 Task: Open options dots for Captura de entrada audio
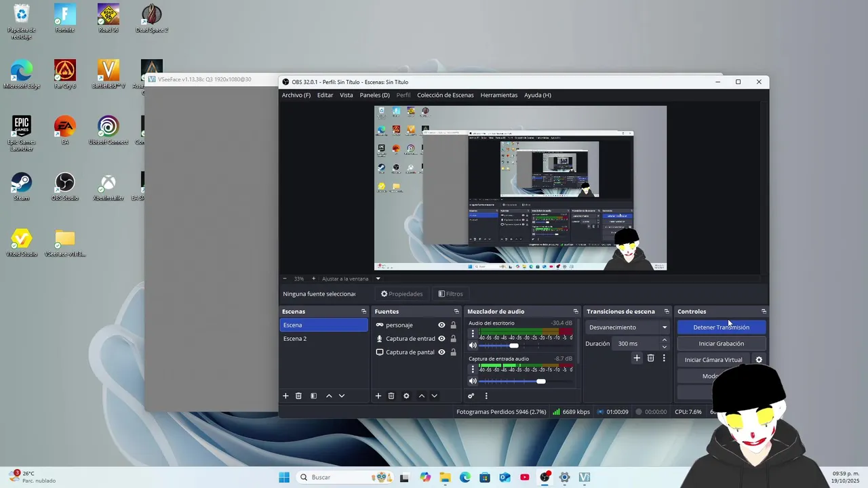[x=473, y=369]
